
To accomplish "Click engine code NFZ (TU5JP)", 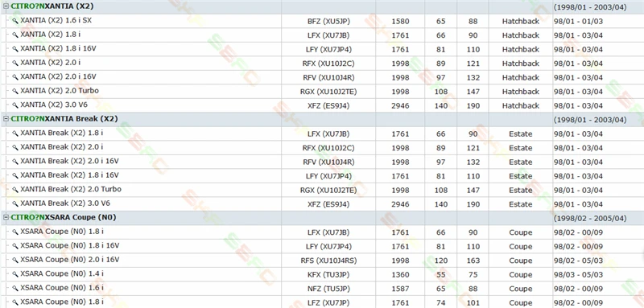I will pos(328,289).
